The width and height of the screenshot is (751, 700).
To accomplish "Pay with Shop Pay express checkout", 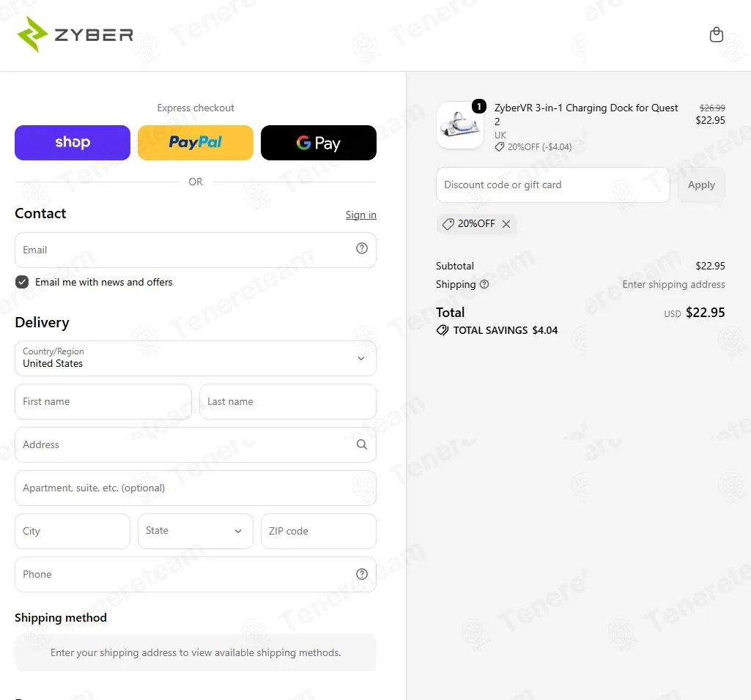I will click(73, 143).
